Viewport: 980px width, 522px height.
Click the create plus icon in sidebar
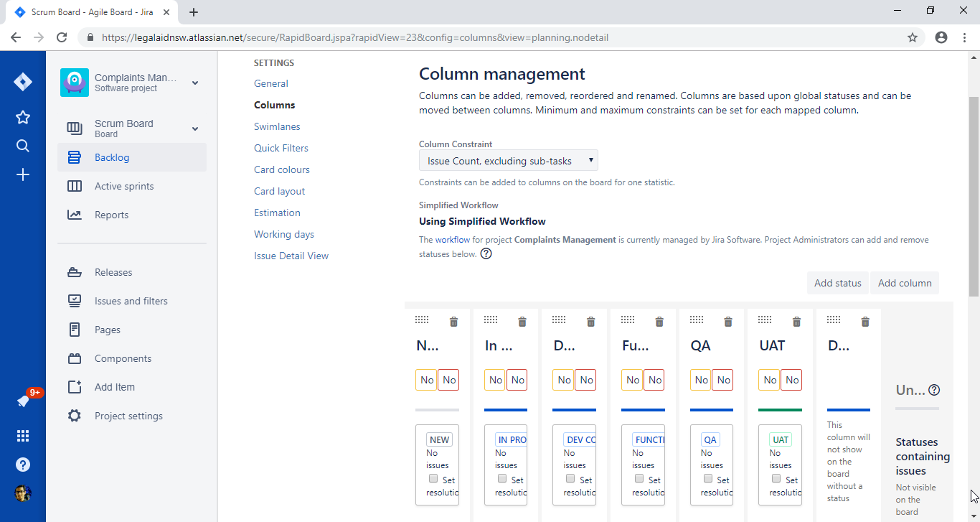pos(23,174)
